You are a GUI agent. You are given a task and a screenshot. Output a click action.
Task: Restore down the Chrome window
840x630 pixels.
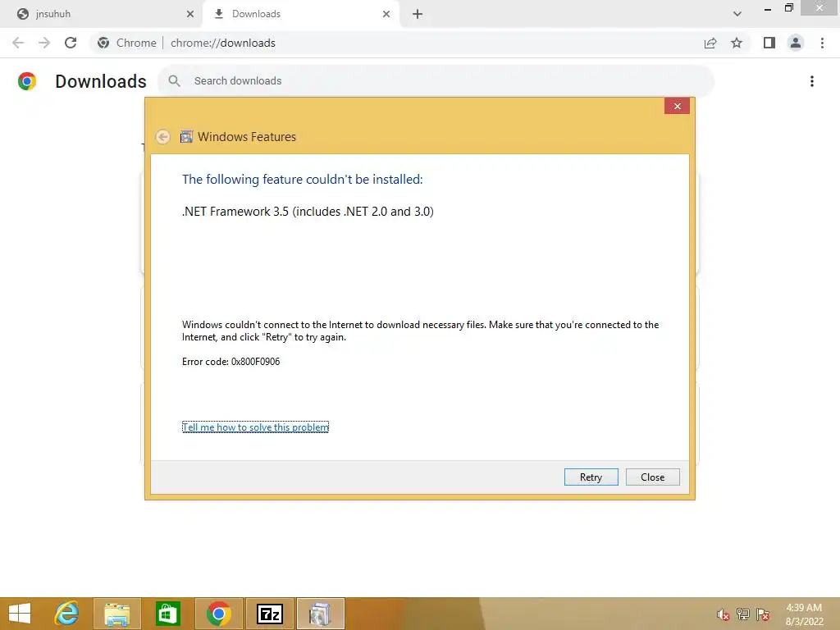pyautogui.click(x=788, y=8)
